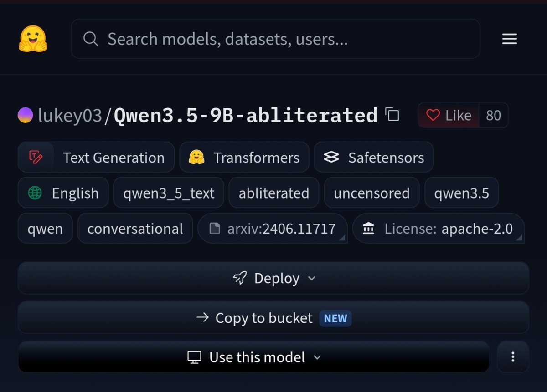Select the Transformers library tag
This screenshot has width=547, height=392.
click(x=244, y=157)
